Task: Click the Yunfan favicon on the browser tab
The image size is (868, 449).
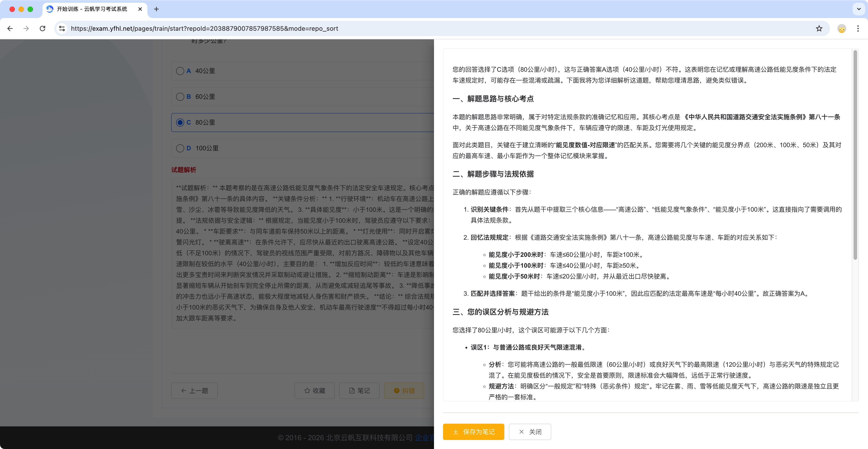Action: [x=50, y=9]
